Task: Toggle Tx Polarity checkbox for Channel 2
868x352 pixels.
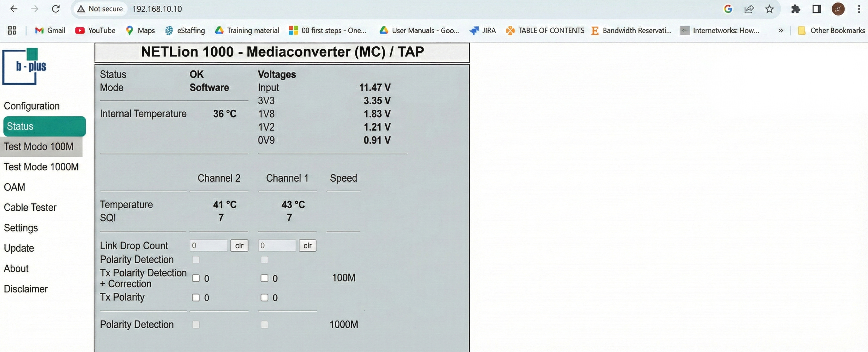Action: [x=196, y=298]
